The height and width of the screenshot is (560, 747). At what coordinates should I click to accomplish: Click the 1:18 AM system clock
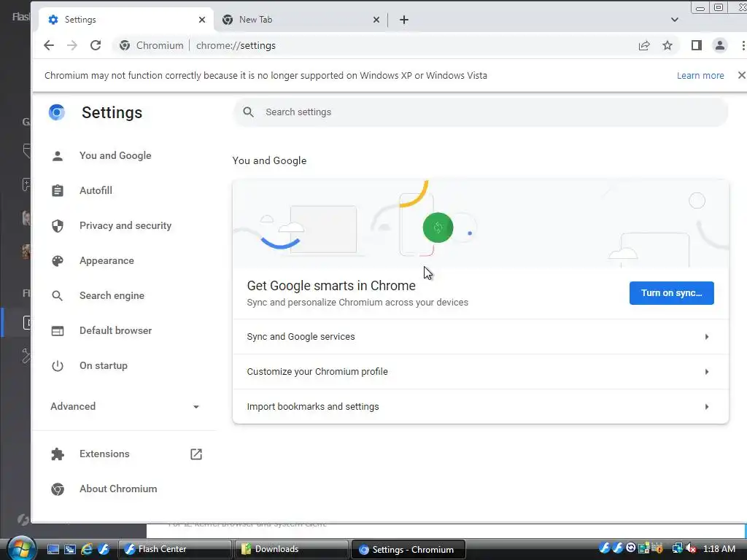719,548
